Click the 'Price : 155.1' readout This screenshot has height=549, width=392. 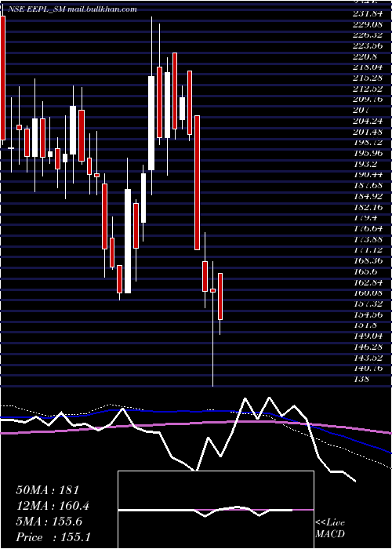point(53,537)
